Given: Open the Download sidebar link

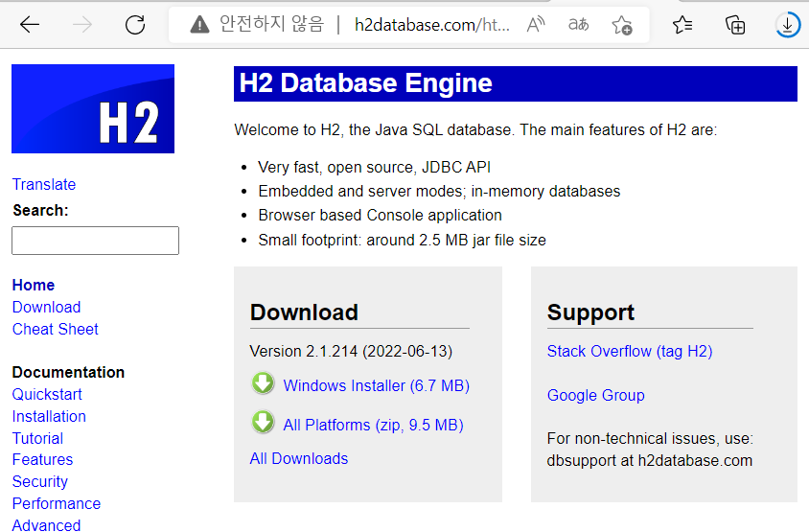Looking at the screenshot, I should [46, 307].
